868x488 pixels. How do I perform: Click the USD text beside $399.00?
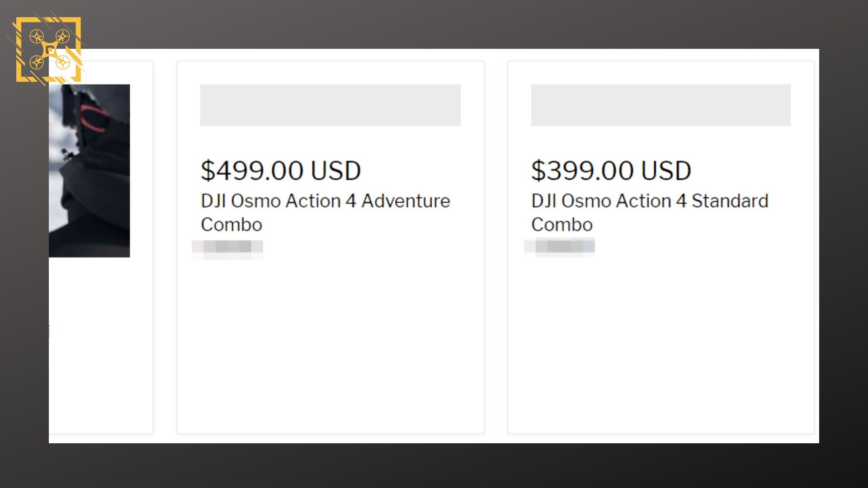point(666,170)
